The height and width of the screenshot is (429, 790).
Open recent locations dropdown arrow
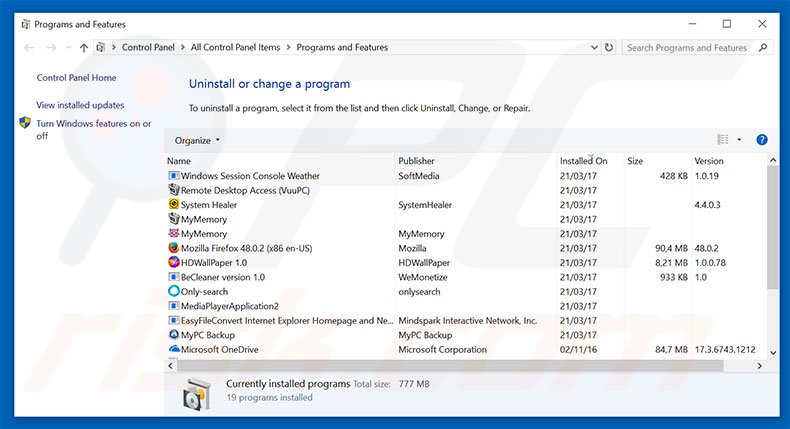click(68, 47)
